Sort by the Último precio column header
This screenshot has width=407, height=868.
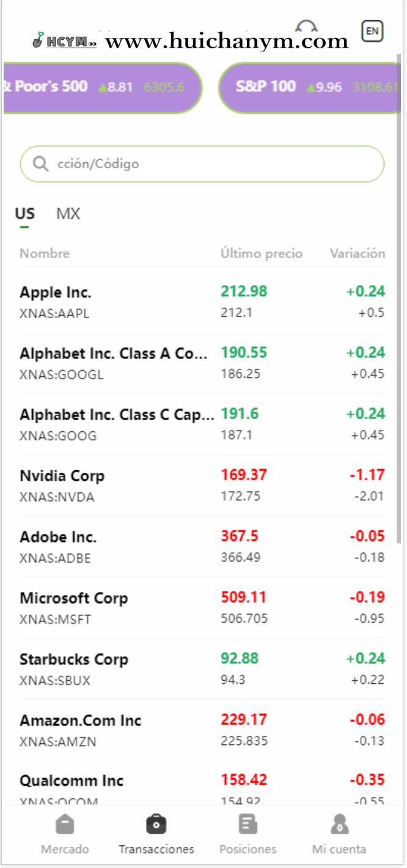[262, 253]
